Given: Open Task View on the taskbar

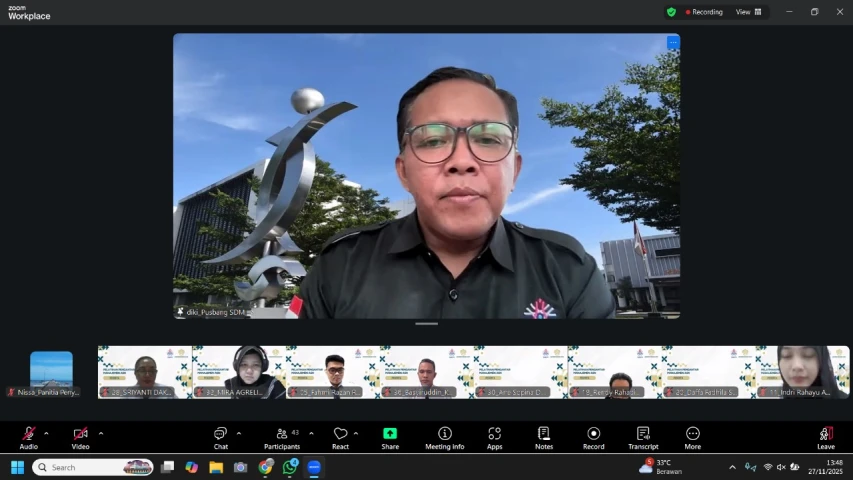Looking at the screenshot, I should (168, 467).
